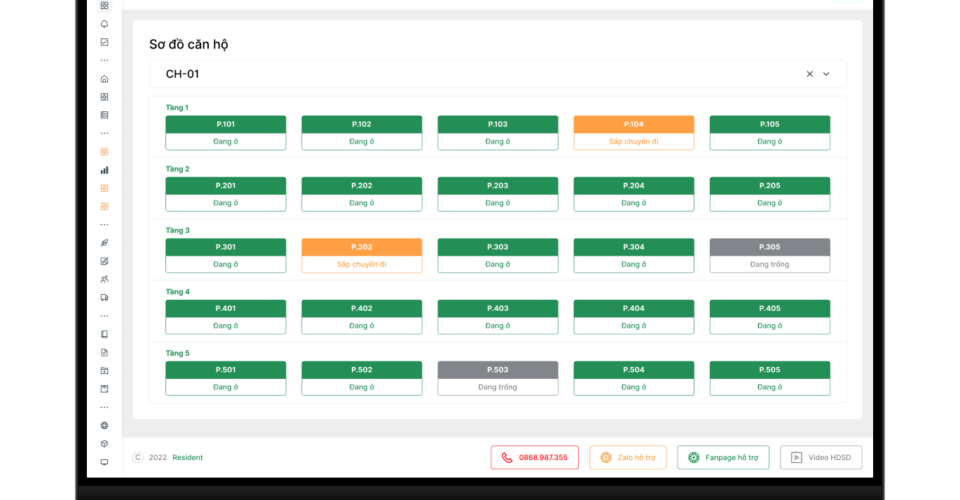The image size is (960, 500).
Task: Play the Video HDSD guide button
Action: [x=820, y=458]
